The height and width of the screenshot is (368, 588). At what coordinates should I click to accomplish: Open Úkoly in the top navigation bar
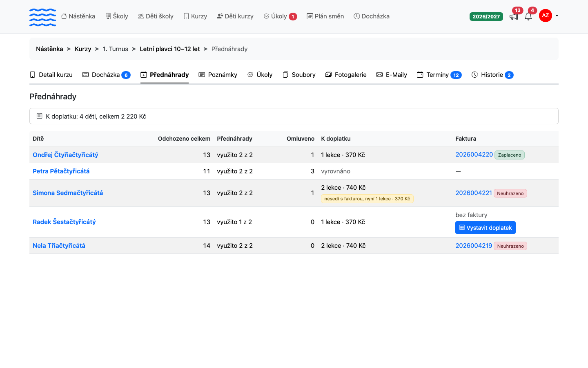point(280,16)
